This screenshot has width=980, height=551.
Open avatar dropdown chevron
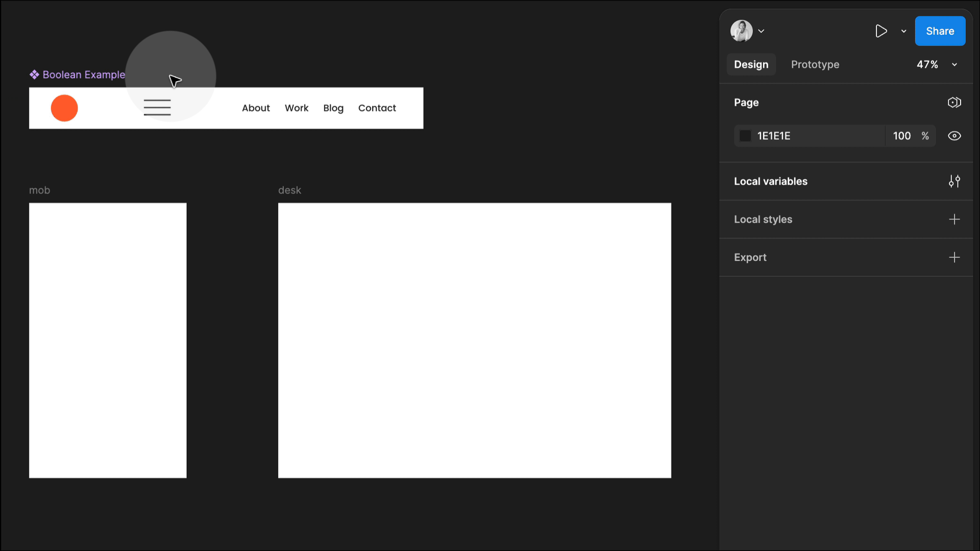pyautogui.click(x=761, y=31)
